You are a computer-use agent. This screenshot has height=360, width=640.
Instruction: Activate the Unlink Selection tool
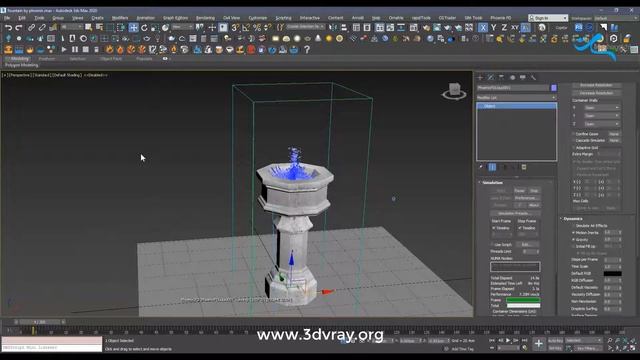[x=42, y=28]
